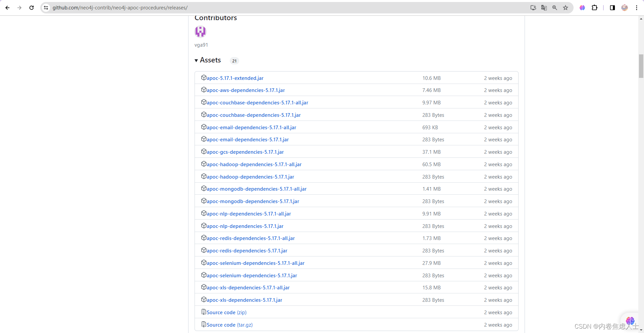This screenshot has width=644, height=333.
Task: Click the 693 KB size value
Action: click(430, 128)
